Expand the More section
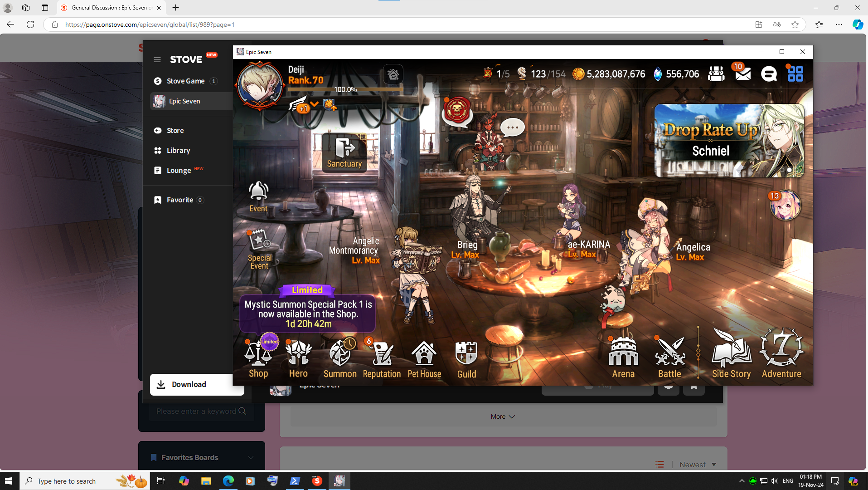The image size is (868, 490). tap(503, 416)
